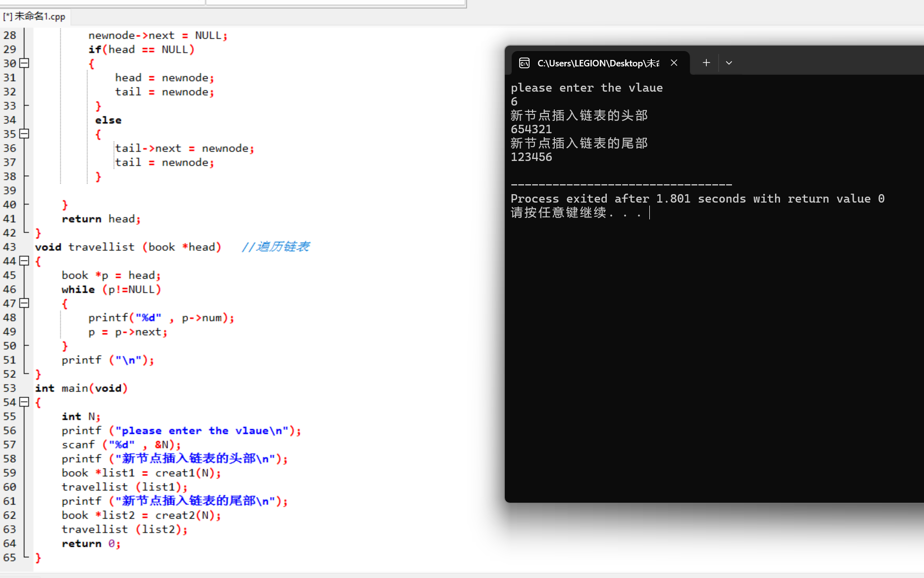924x578 pixels.
Task: Close the terminal tab
Action: coord(674,63)
